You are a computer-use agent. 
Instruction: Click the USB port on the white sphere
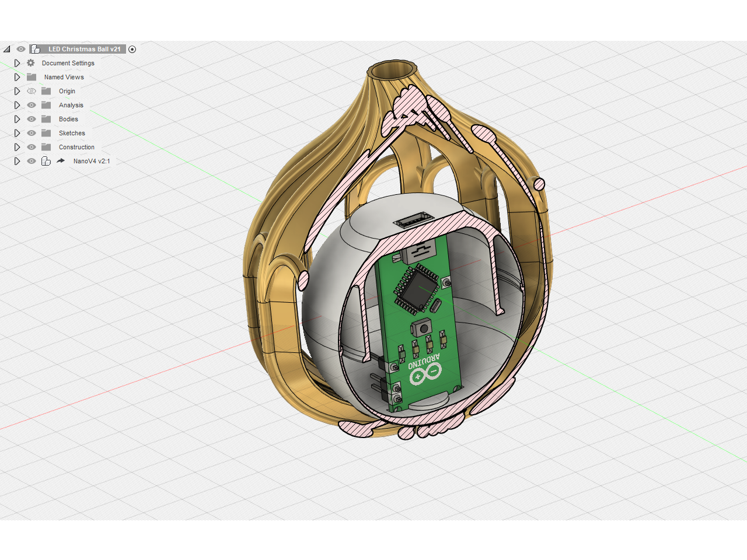coord(413,220)
